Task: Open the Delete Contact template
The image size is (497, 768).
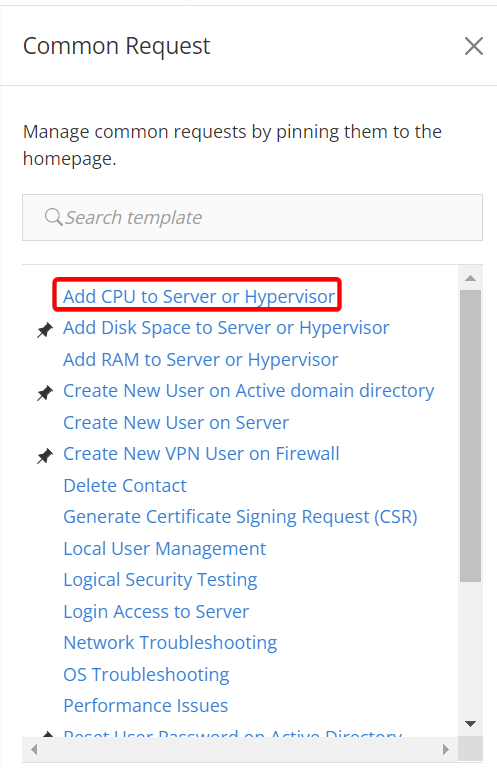Action: coord(125,485)
